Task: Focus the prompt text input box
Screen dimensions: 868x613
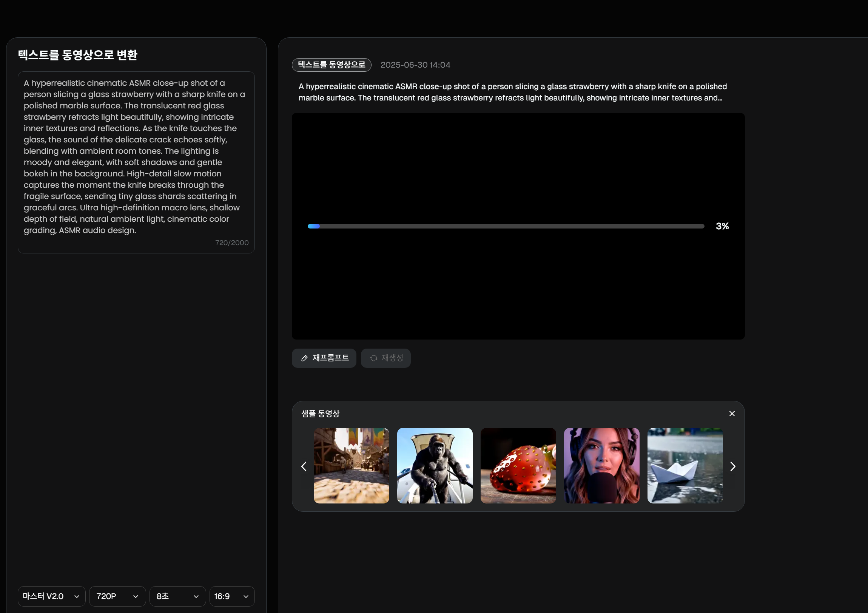Action: (136, 157)
